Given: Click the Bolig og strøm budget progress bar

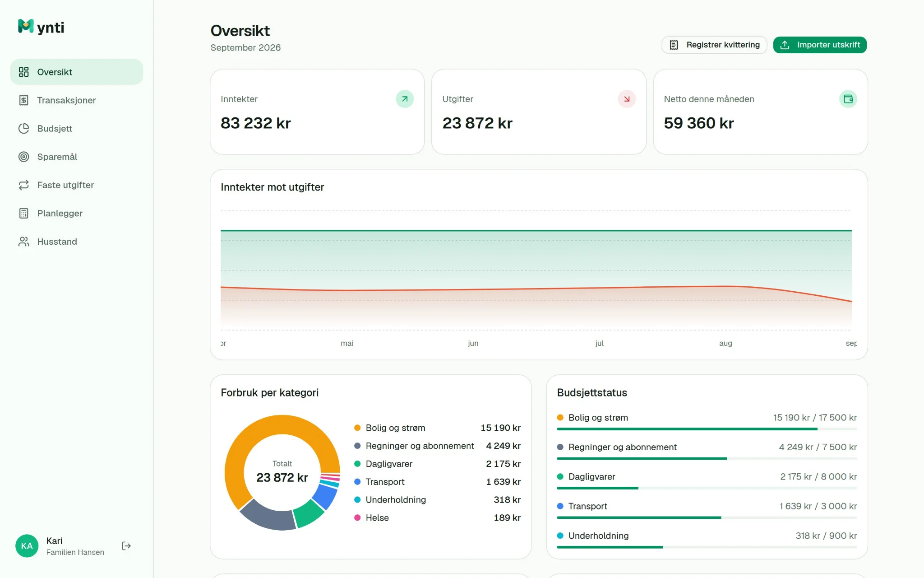Looking at the screenshot, I should click(x=707, y=429).
